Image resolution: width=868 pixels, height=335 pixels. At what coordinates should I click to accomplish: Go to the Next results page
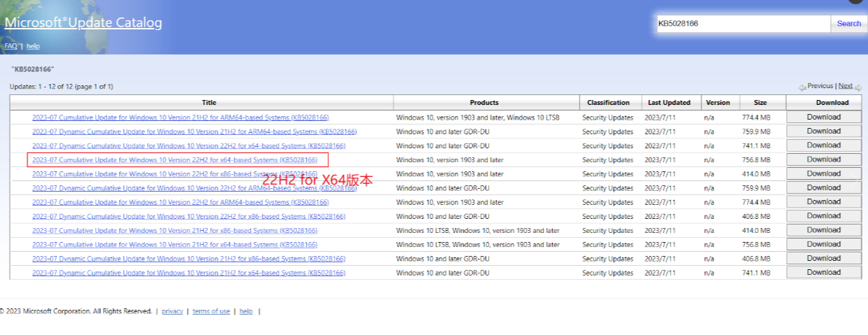click(x=846, y=86)
